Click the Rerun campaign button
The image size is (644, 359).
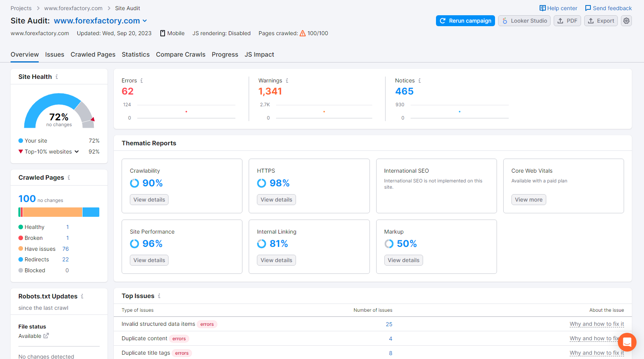coord(465,21)
